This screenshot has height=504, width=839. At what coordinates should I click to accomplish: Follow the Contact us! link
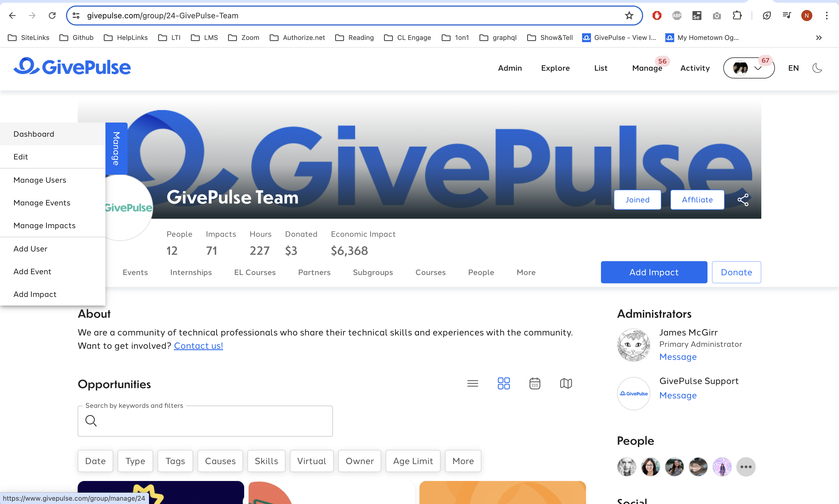198,346
